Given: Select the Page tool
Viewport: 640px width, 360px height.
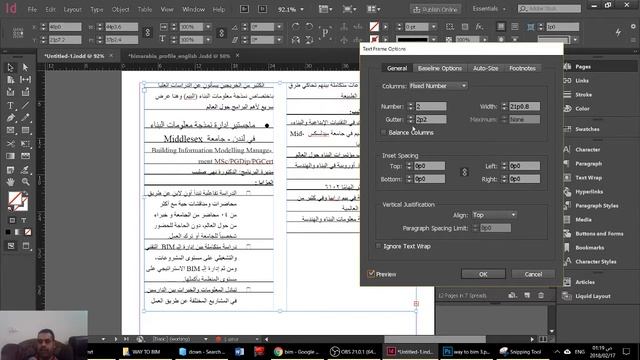Looking at the screenshot, I should tap(11, 80).
